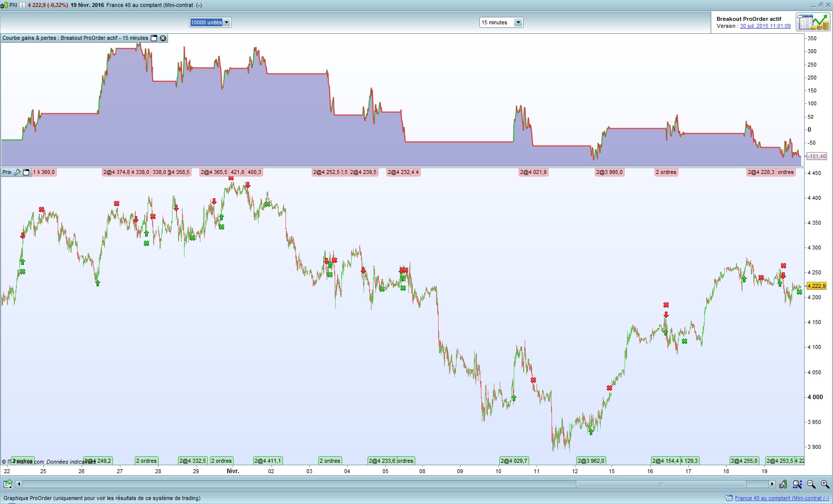Click the horizontal scrollbar thumb

pyautogui.click(x=661, y=484)
